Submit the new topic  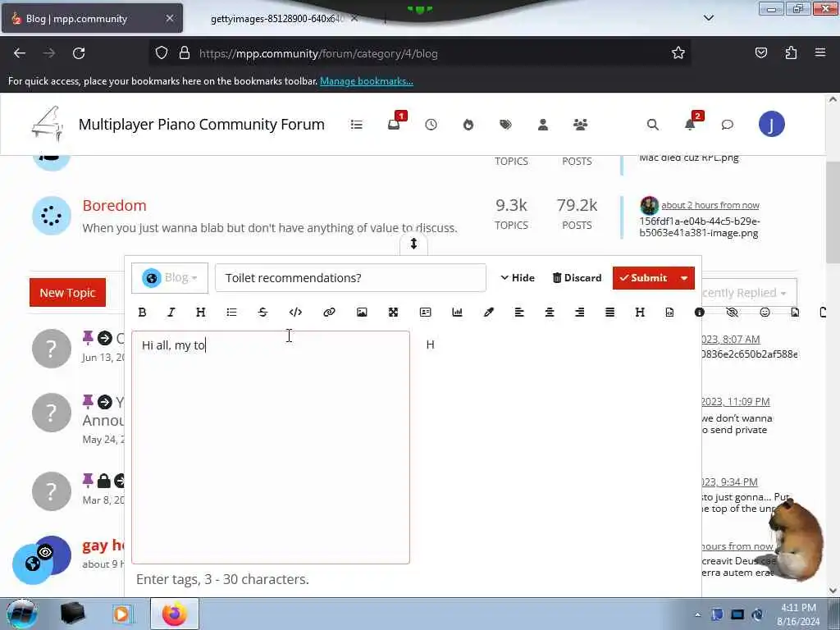(643, 278)
